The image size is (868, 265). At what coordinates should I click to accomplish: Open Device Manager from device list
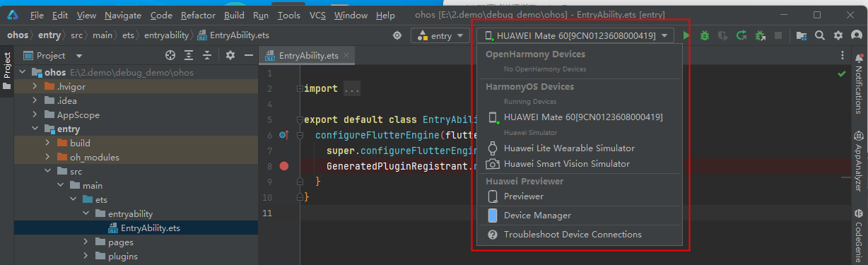[580, 216]
